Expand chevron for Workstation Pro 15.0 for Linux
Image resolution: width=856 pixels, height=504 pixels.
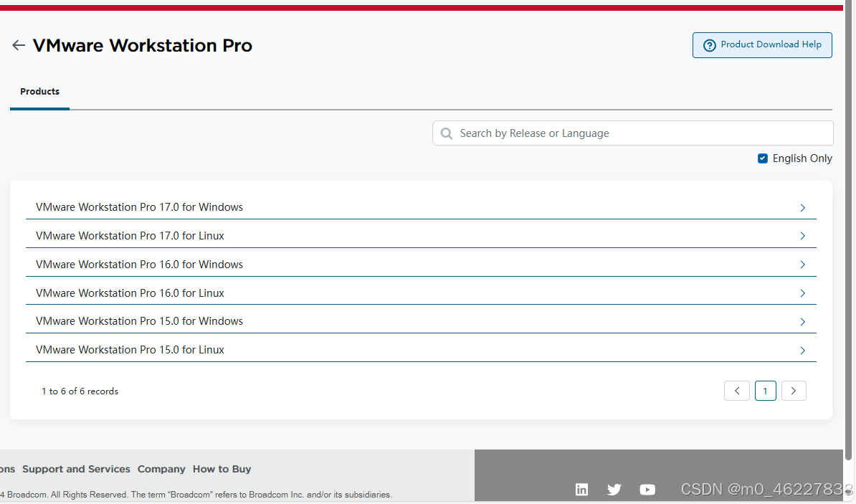point(802,350)
